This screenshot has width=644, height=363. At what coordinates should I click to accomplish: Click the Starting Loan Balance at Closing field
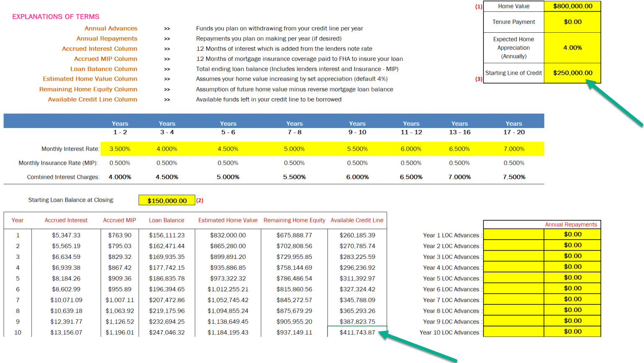[166, 200]
